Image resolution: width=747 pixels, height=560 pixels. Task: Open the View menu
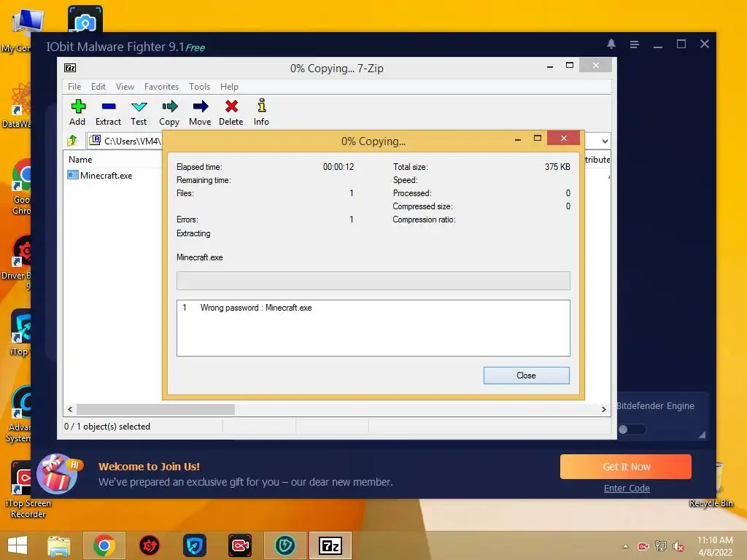[125, 87]
